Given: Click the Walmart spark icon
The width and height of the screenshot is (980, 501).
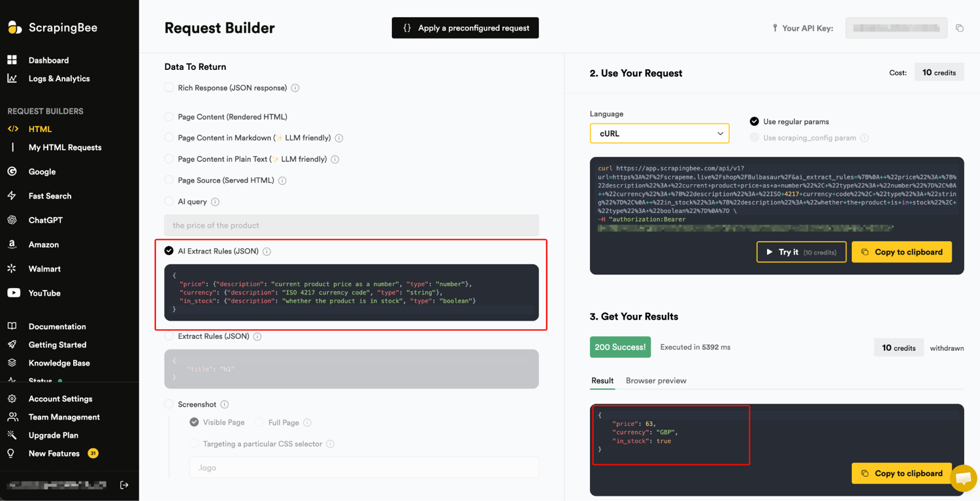Looking at the screenshot, I should pos(12,268).
